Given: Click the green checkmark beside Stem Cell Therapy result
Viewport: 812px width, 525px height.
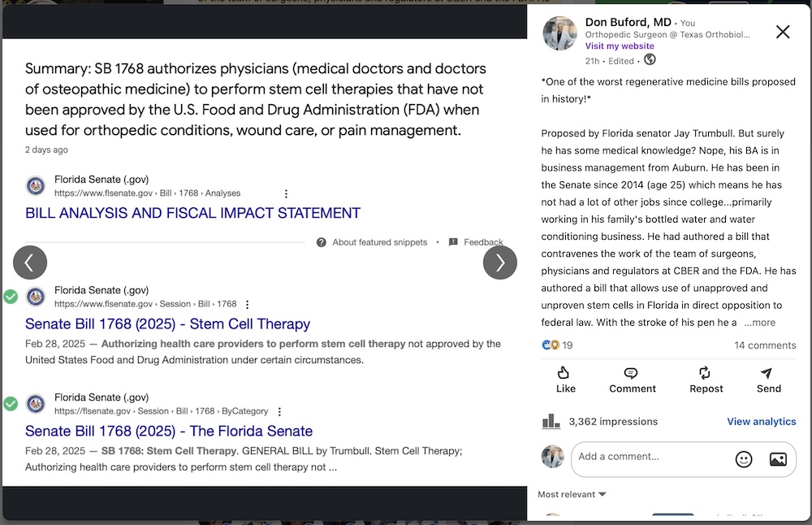Looking at the screenshot, I should pyautogui.click(x=11, y=297).
